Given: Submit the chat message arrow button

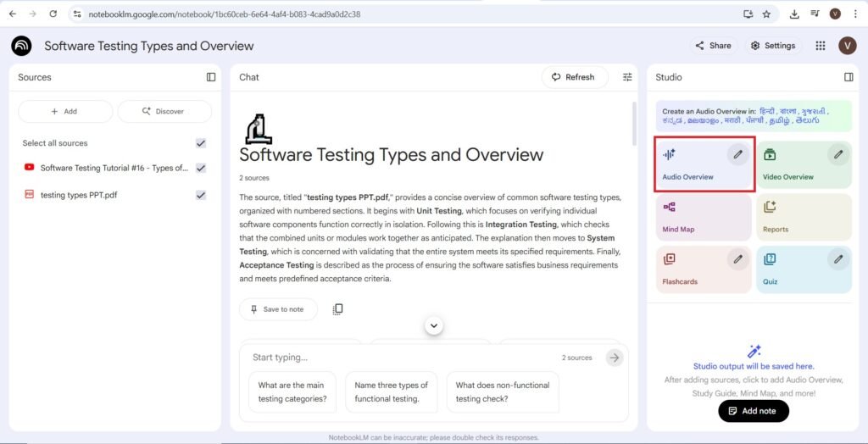Looking at the screenshot, I should [615, 358].
